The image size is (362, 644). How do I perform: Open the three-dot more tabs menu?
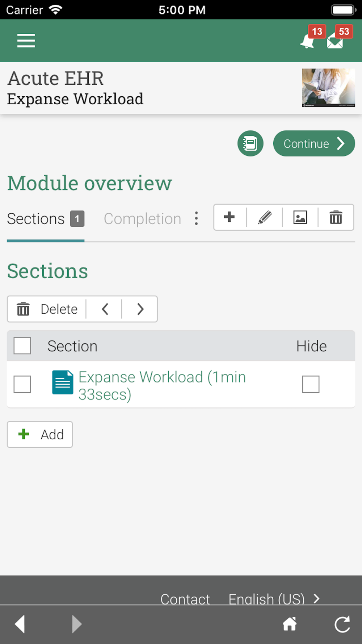(x=196, y=218)
